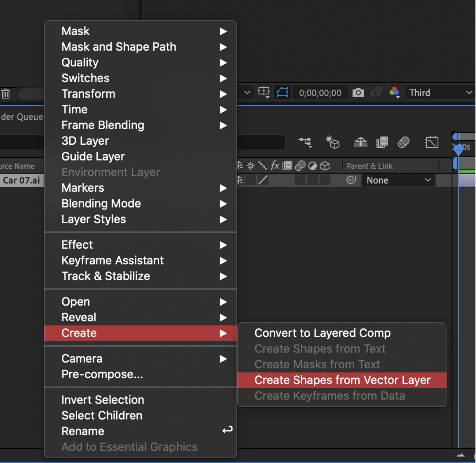Expand the Mask and Shape Path submenu
Screen dimensions: 476x463
pyautogui.click(x=141, y=47)
